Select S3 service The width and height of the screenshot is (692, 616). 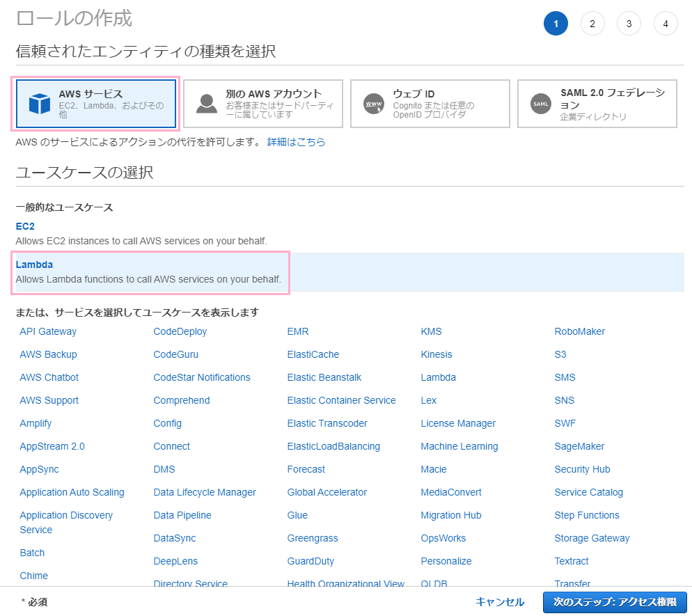pos(560,354)
